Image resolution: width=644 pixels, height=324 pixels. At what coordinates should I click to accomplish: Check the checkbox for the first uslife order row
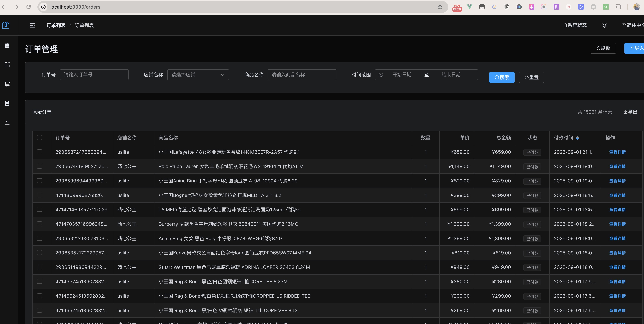coord(40,152)
